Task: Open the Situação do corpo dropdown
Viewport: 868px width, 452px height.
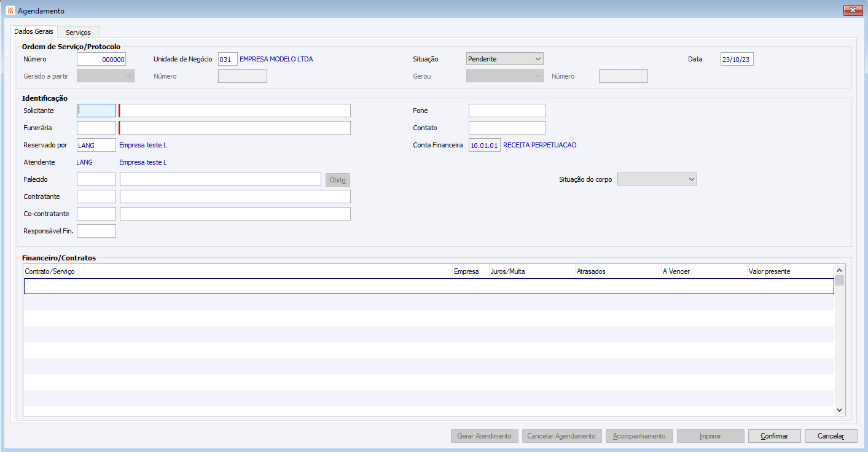Action: tap(657, 179)
